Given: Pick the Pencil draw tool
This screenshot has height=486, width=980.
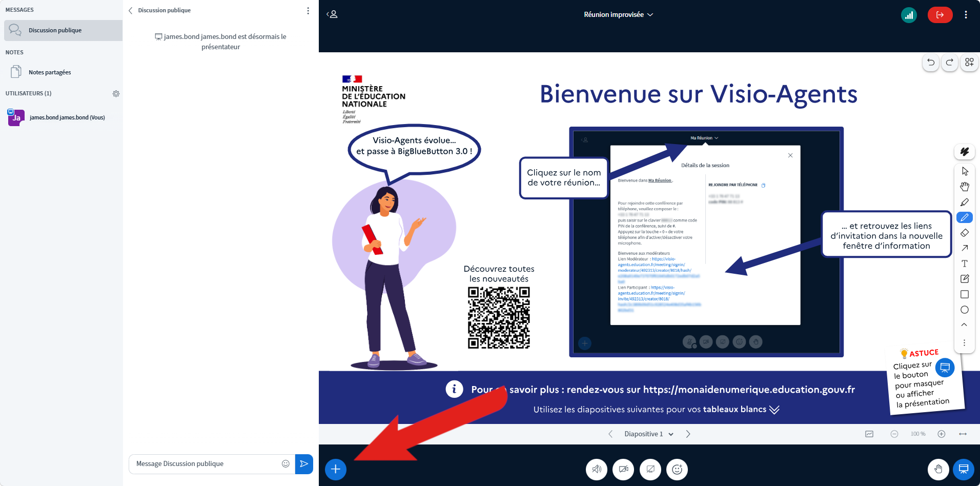Looking at the screenshot, I should tap(965, 217).
